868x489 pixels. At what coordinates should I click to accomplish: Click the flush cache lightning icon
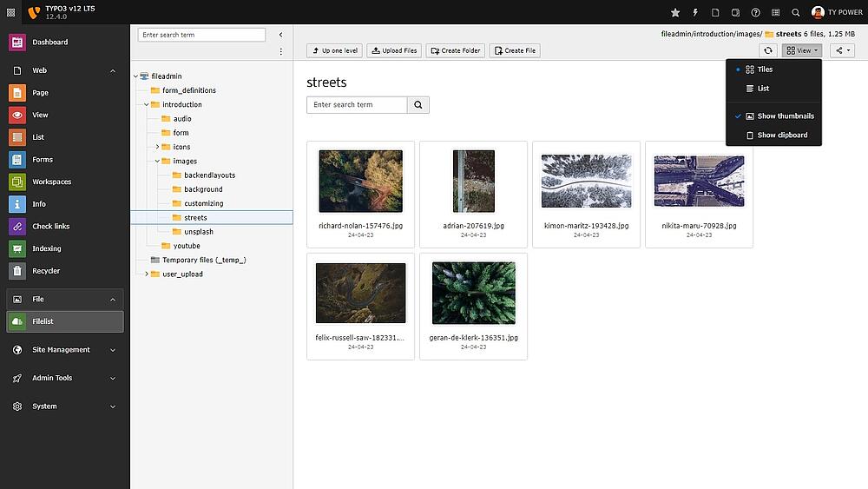[695, 12]
